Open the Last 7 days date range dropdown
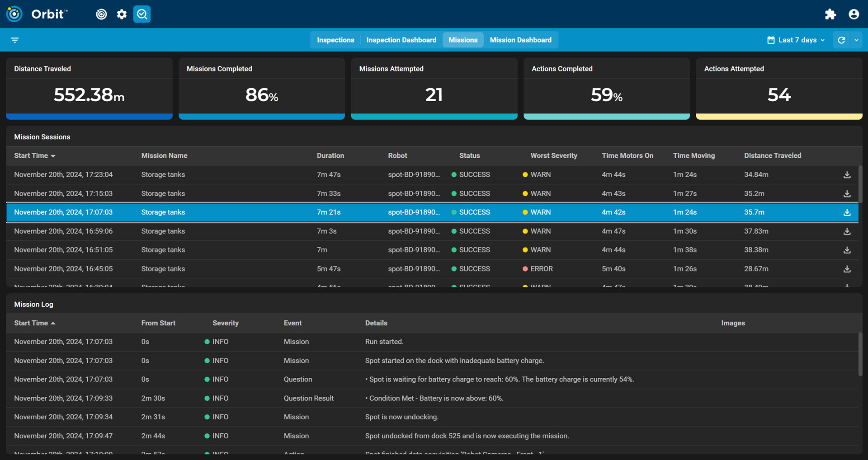The height and width of the screenshot is (460, 868). (796, 40)
